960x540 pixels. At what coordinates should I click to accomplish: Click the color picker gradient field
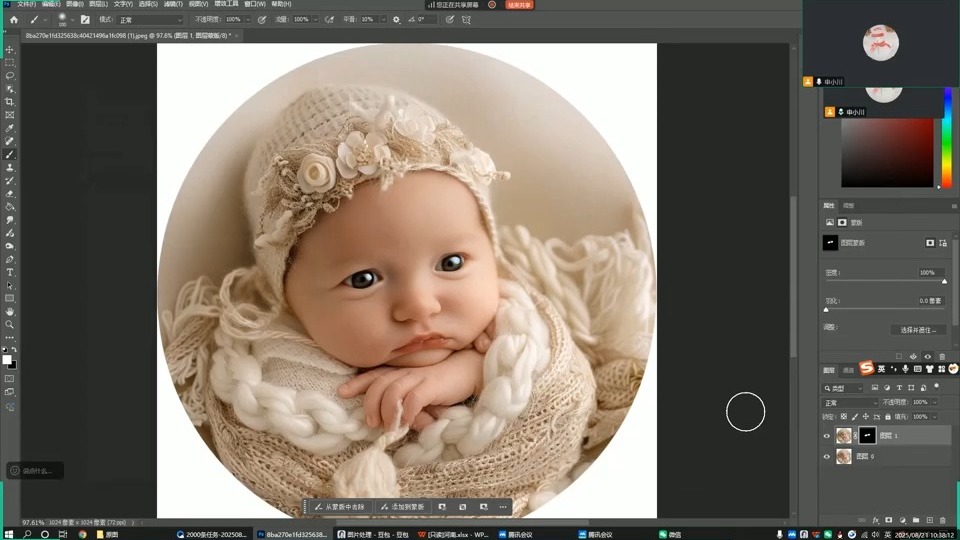[x=887, y=153]
